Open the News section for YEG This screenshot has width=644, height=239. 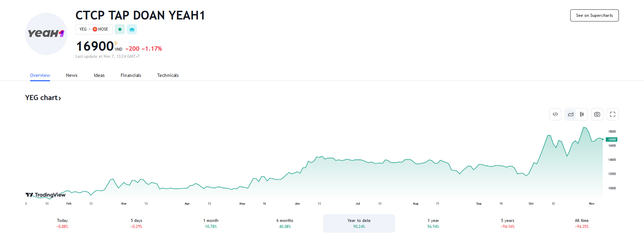(x=71, y=75)
